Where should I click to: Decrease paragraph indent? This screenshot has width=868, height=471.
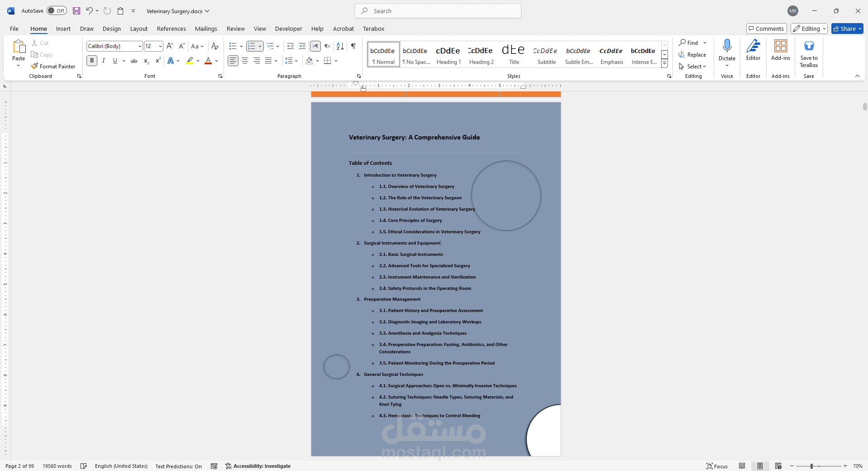tap(291, 46)
